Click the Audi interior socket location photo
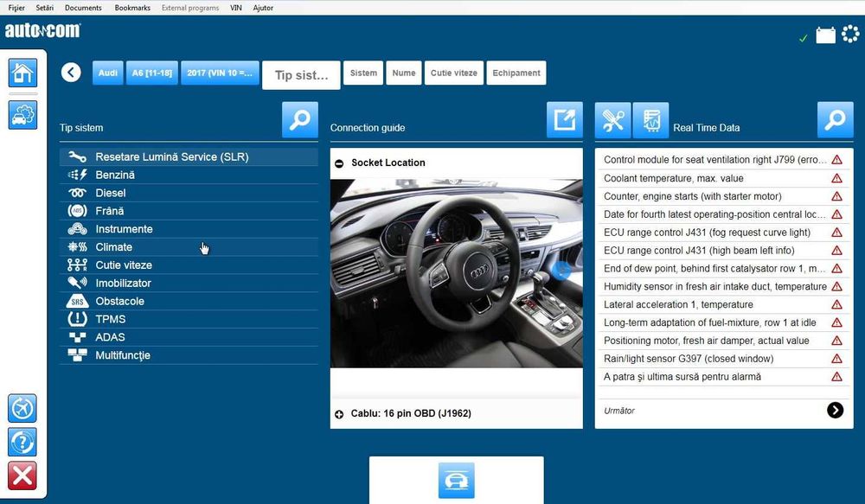The height and width of the screenshot is (504, 865). (456, 273)
